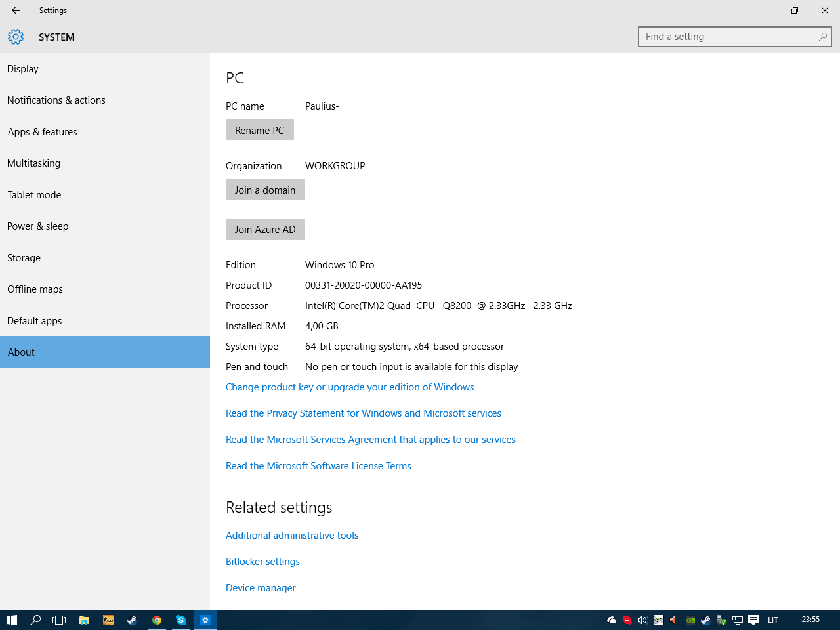840x630 pixels.
Task: Open the network connection tray icon
Action: [738, 620]
